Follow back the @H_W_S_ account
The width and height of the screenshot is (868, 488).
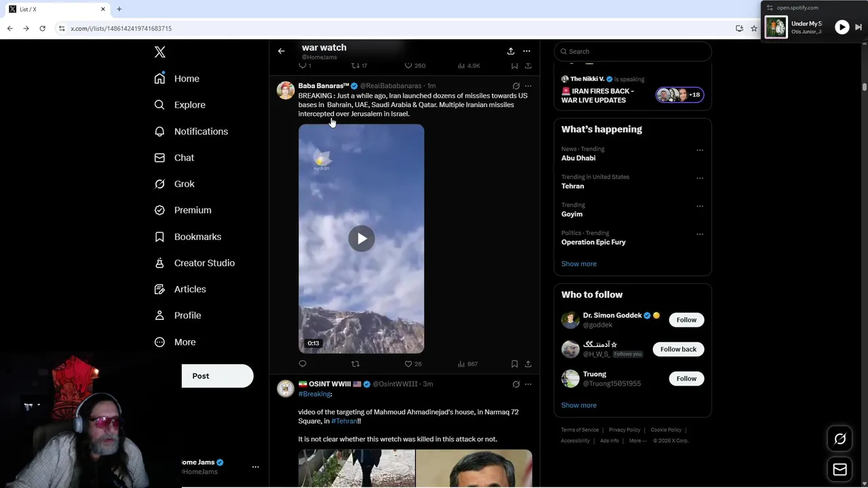point(678,349)
